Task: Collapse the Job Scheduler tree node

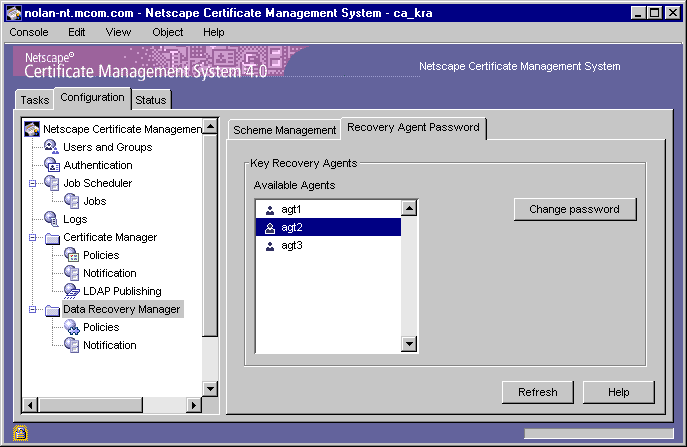Action: (x=32, y=183)
